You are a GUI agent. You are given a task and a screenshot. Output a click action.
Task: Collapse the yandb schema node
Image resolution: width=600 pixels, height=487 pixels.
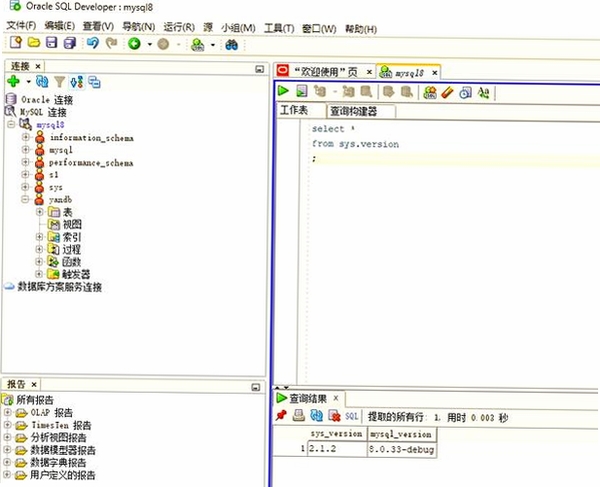[25, 199]
